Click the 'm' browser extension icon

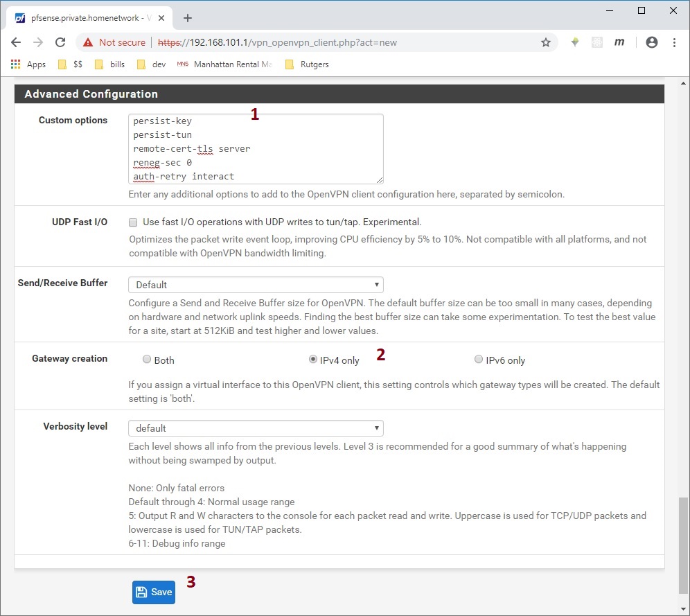coord(619,42)
